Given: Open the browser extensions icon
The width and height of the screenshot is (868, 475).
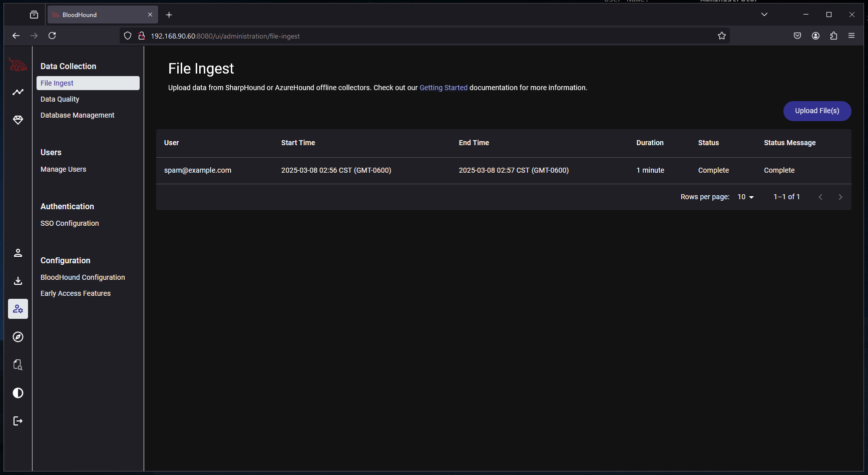Looking at the screenshot, I should tap(833, 36).
